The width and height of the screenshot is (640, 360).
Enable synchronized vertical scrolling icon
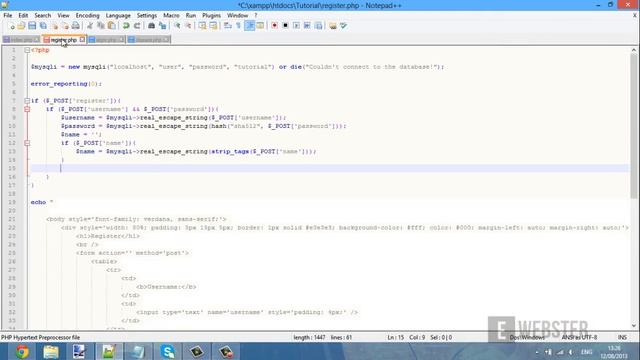pos(202,26)
